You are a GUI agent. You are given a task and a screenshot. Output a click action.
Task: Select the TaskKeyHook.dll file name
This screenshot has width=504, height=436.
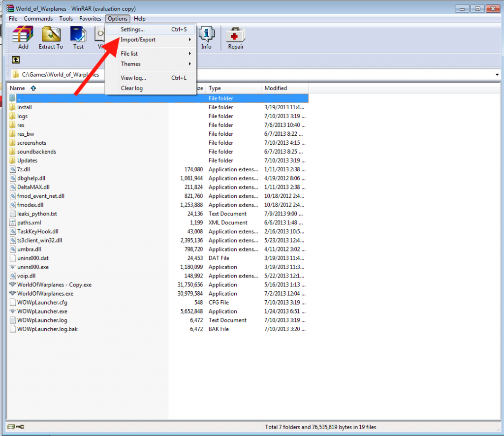tap(38, 231)
